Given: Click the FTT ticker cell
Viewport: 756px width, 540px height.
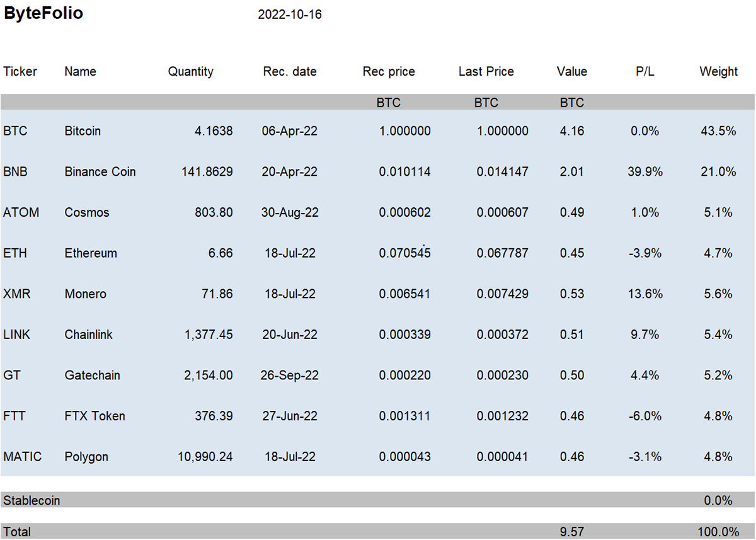Looking at the screenshot, I should (x=14, y=416).
